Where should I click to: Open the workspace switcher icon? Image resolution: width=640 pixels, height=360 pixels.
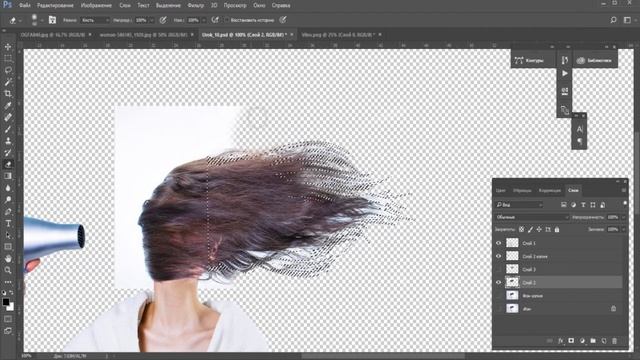point(627,20)
